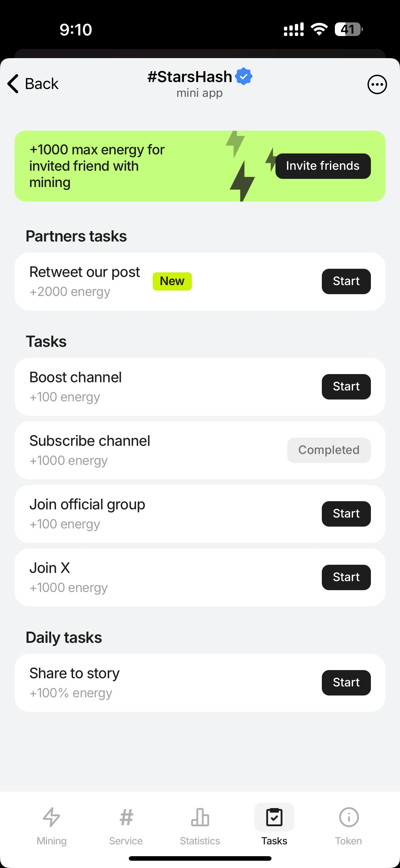
Task: Tap the blue verified badge
Action: [x=244, y=76]
